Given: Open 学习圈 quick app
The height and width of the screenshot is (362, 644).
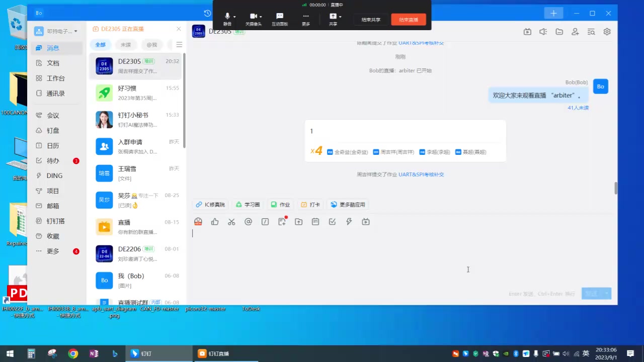Looking at the screenshot, I should (248, 205).
